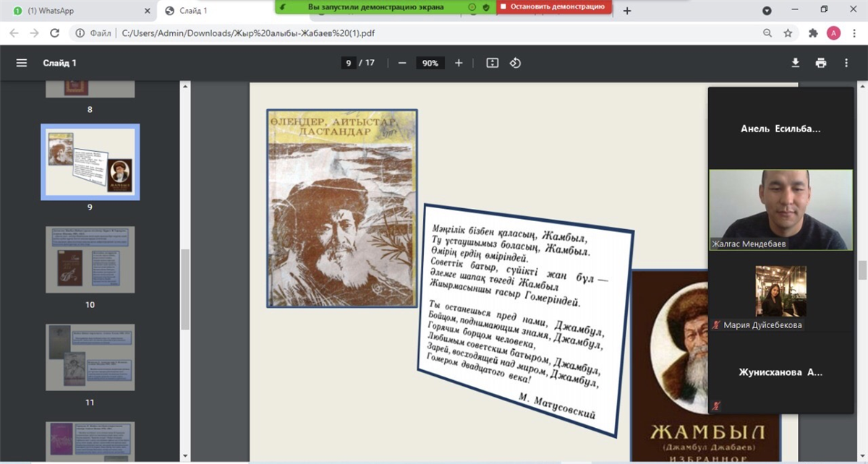Edit the page number field

coord(348,63)
